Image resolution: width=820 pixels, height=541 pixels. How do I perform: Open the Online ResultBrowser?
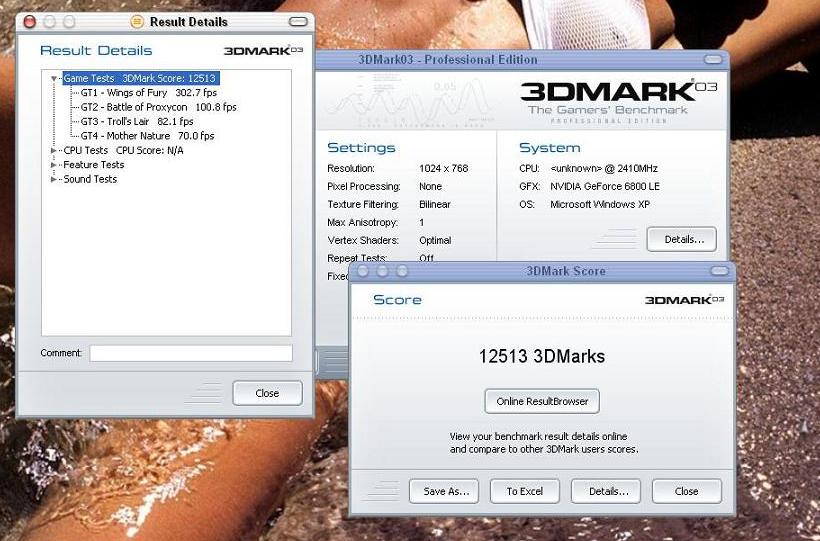[x=542, y=401]
